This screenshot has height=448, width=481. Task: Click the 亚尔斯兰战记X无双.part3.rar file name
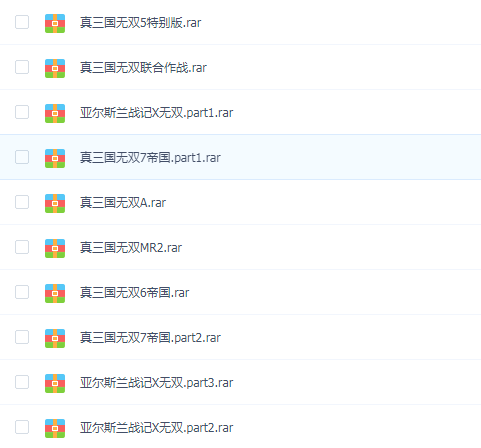156,383
